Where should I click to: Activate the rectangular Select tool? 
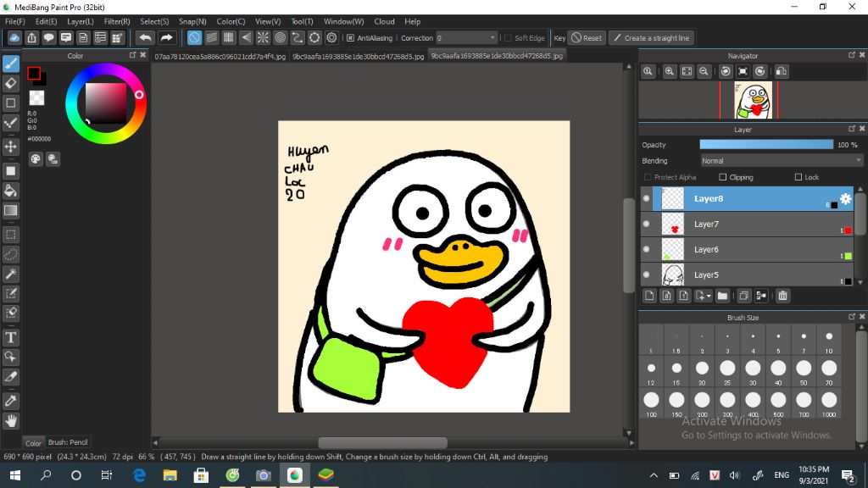pyautogui.click(x=10, y=235)
